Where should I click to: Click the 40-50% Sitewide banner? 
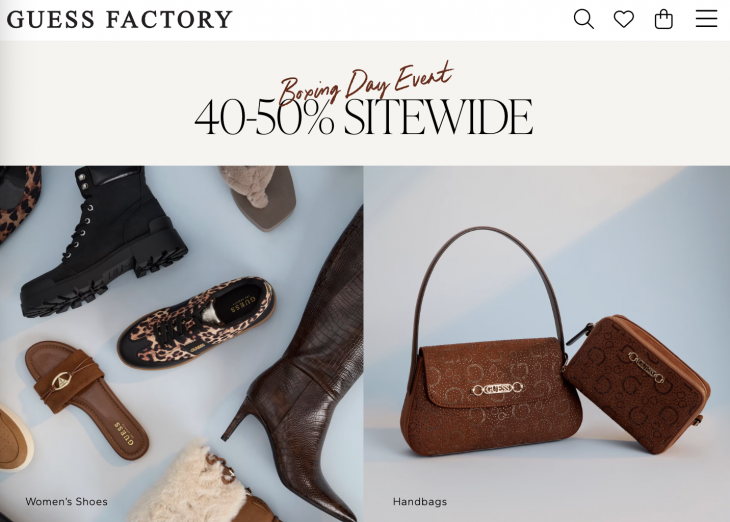tap(364, 117)
